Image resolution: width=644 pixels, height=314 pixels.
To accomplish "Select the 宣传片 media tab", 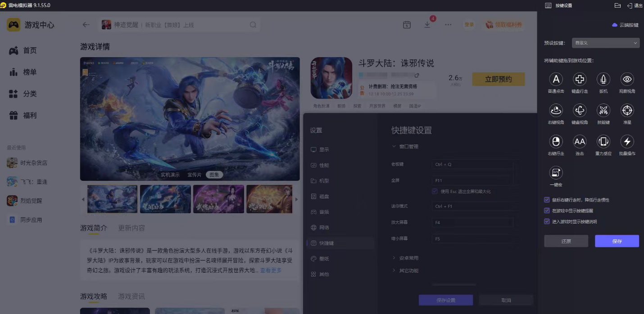I will tap(195, 175).
